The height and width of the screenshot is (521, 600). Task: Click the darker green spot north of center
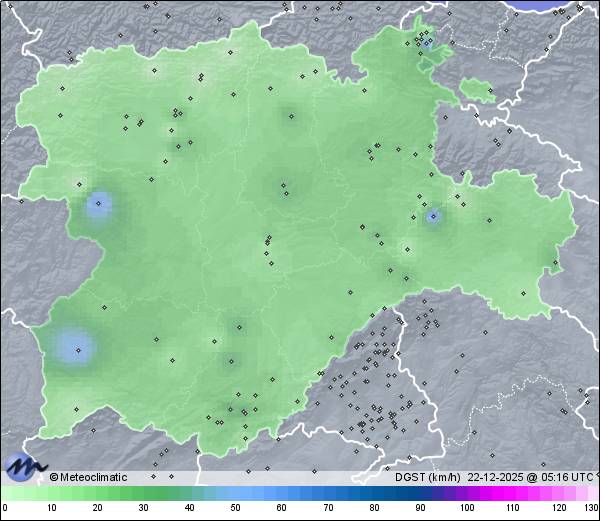[x=285, y=186]
